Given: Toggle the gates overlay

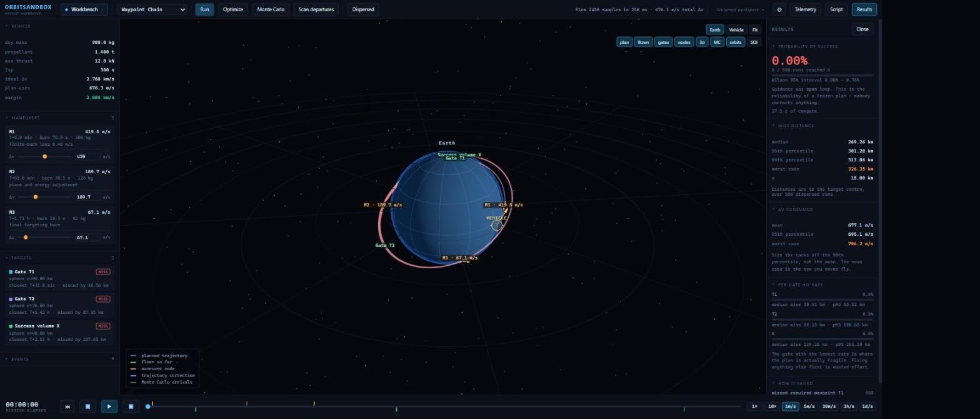Looking at the screenshot, I should (663, 42).
